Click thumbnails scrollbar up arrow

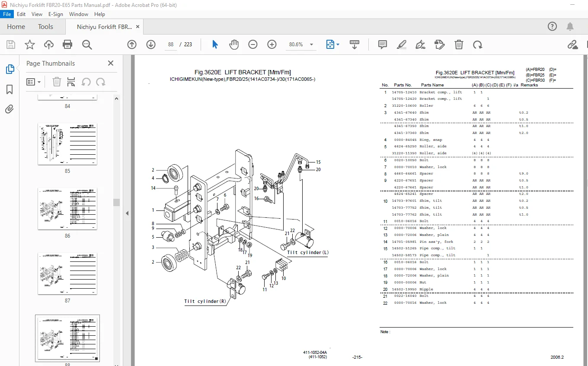(x=116, y=98)
